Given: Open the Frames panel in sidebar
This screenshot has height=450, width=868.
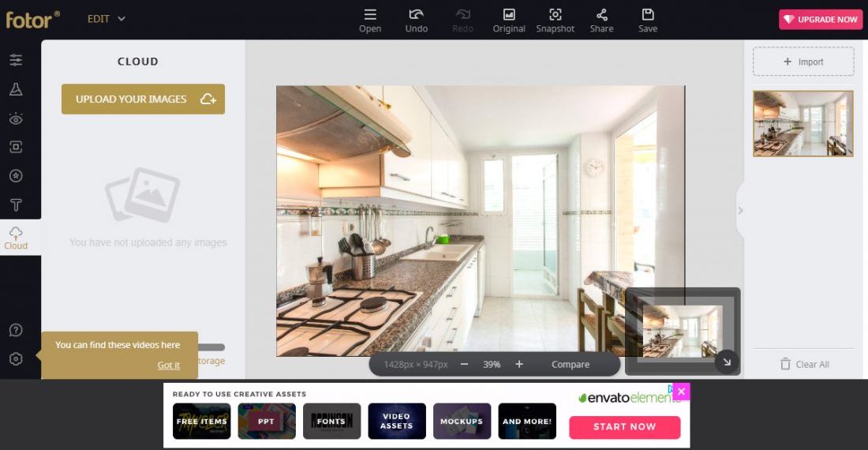Looking at the screenshot, I should 16,147.
